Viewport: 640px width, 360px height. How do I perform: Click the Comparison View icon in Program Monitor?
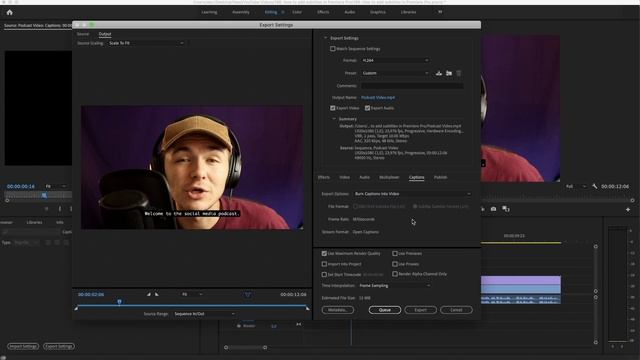click(506, 209)
